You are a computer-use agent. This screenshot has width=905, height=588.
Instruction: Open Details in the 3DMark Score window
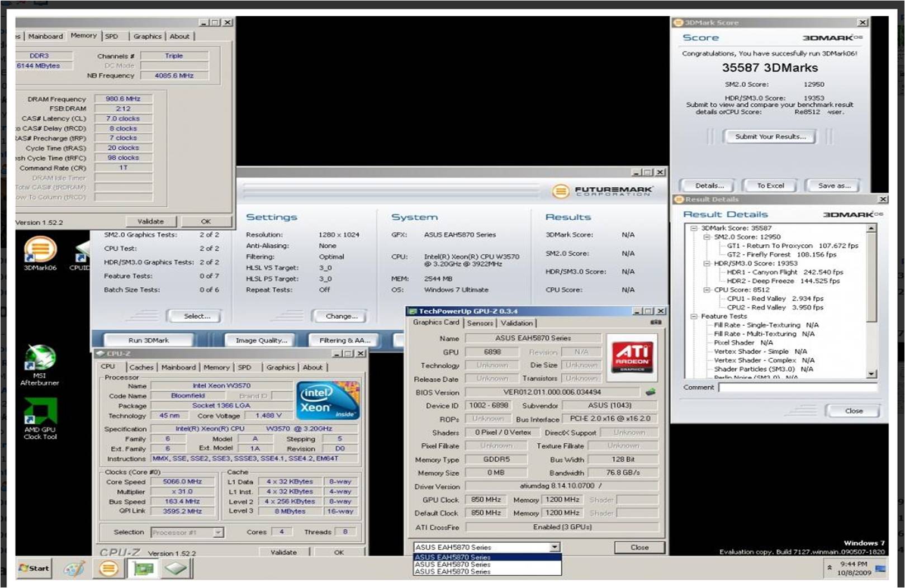coord(709,186)
